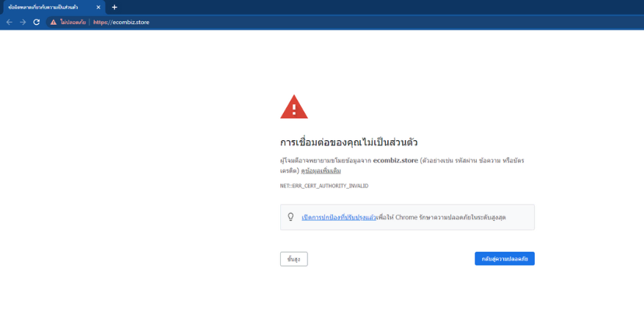Click the large red warning triangle icon
This screenshot has width=644, height=328.
(294, 107)
